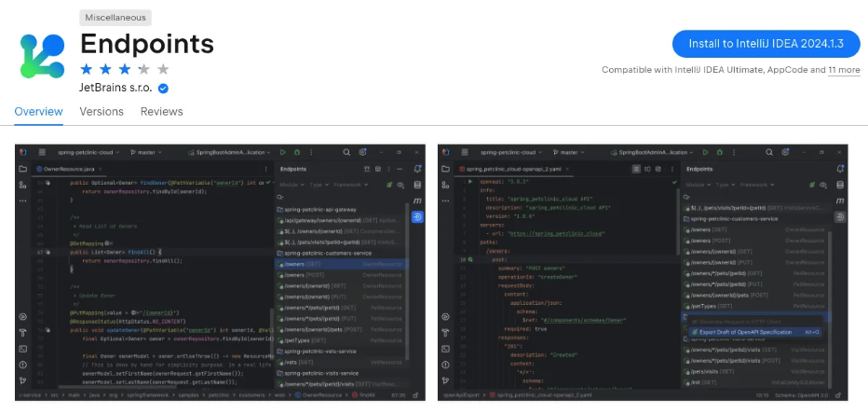Select spring-petclinic-api-gateway module row in left screenshot

(342, 210)
